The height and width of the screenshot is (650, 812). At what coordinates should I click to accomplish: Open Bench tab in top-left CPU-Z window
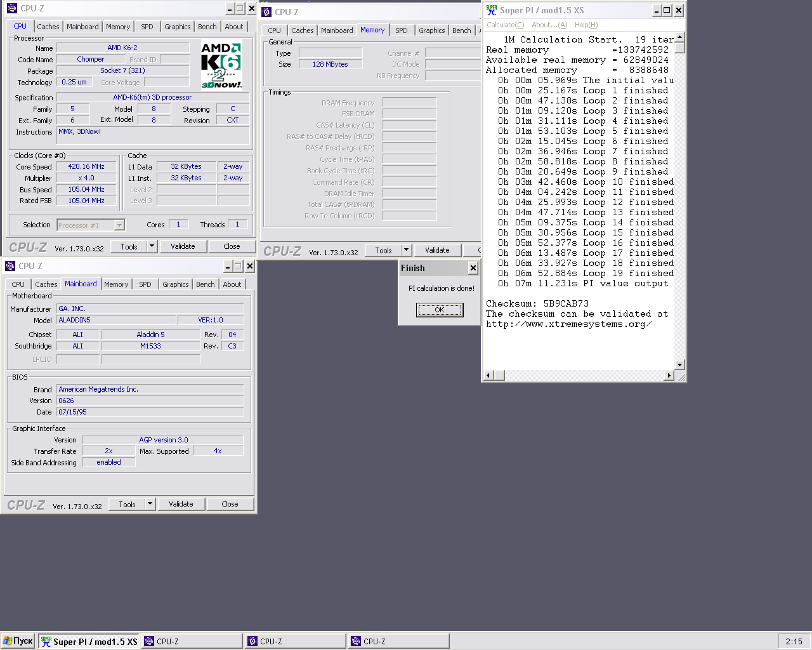(207, 27)
